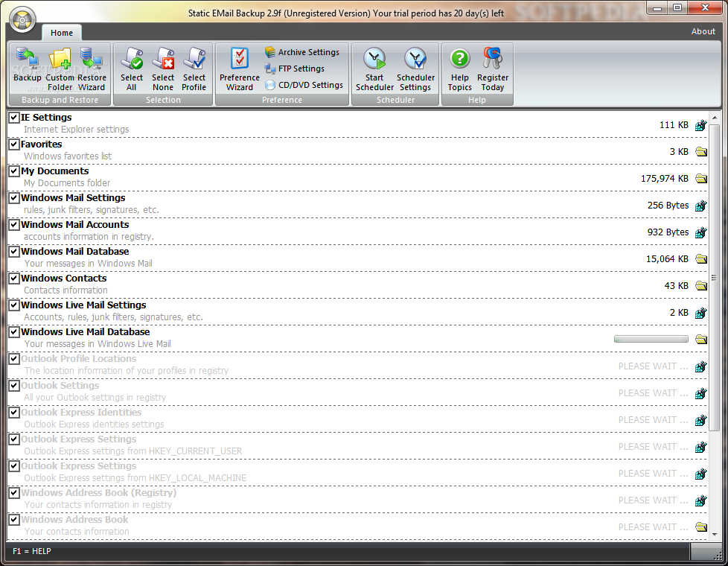Viewport: 728px width, 566px height.
Task: Open Archive Settings
Action: (302, 52)
